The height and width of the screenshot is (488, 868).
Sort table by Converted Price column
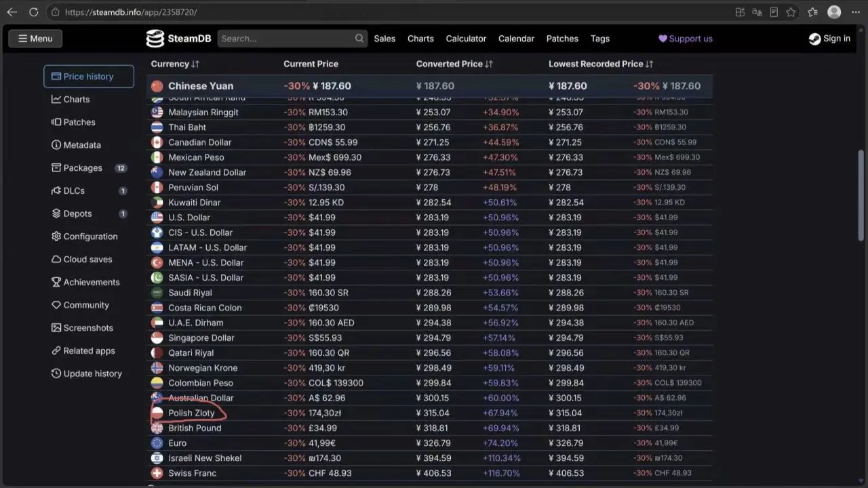(x=454, y=64)
